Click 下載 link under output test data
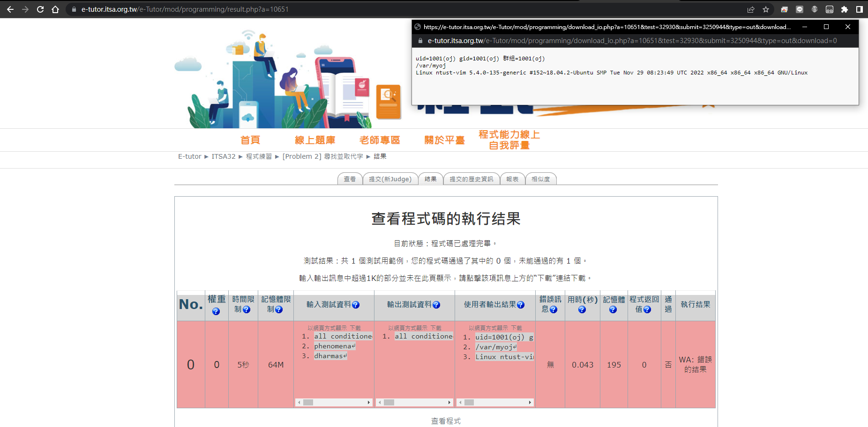 click(x=436, y=328)
